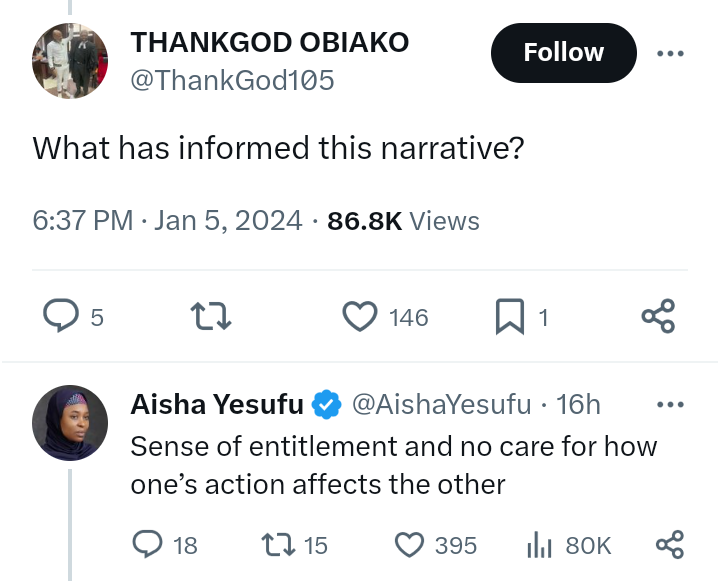Open @ThankGod105 handle link
This screenshot has height=581, width=720.
pyautogui.click(x=232, y=80)
